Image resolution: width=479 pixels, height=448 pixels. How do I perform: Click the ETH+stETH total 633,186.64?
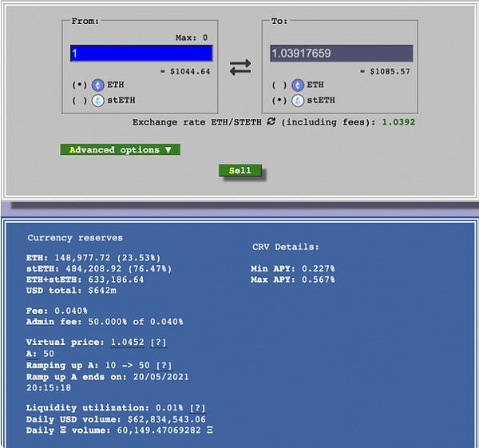[85, 280]
